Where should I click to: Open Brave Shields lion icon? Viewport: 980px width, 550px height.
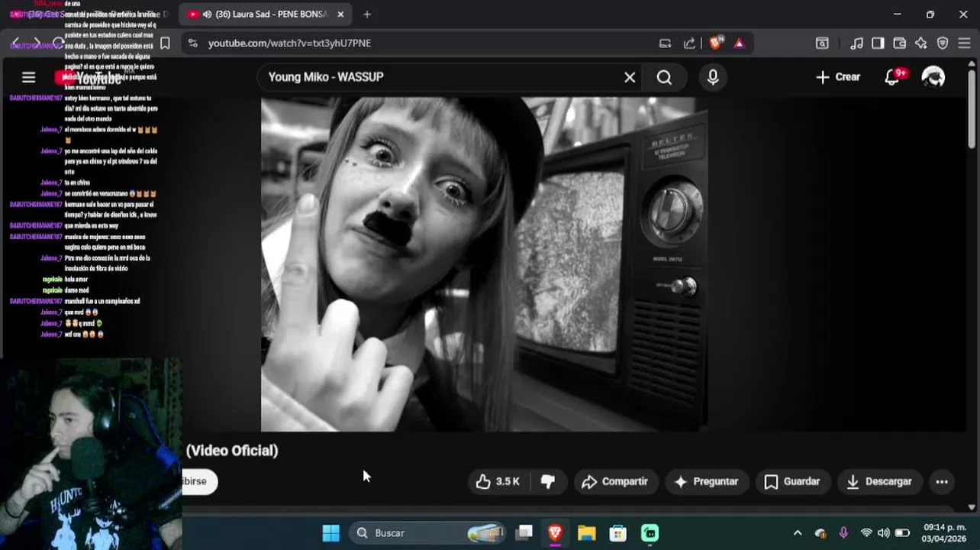(x=715, y=43)
